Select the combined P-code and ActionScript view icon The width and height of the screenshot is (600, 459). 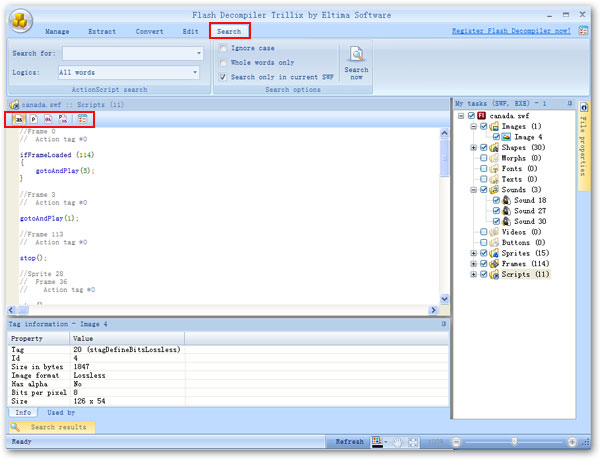coord(63,119)
